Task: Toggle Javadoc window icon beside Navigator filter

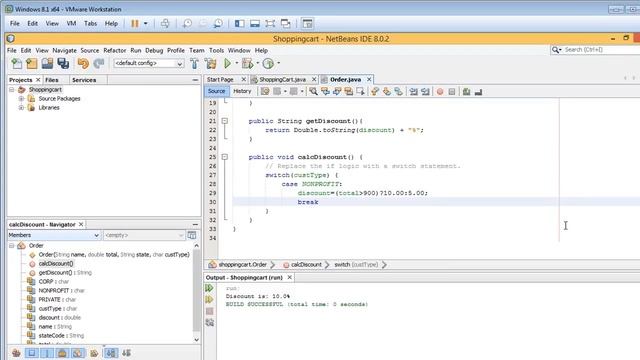Action: point(191,235)
